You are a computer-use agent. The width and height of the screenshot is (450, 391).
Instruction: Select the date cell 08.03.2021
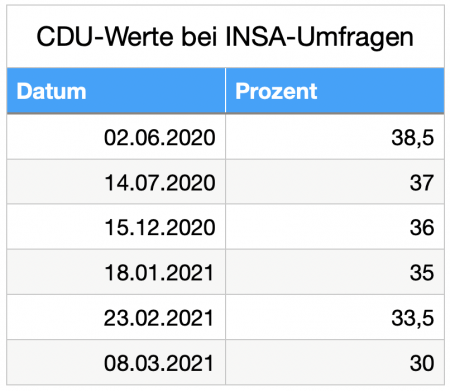[116, 363]
